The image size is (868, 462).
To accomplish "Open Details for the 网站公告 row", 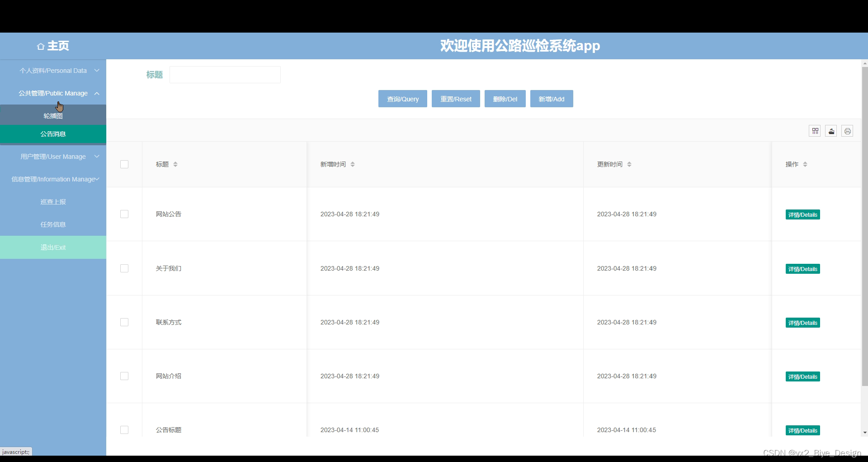I will (x=803, y=214).
